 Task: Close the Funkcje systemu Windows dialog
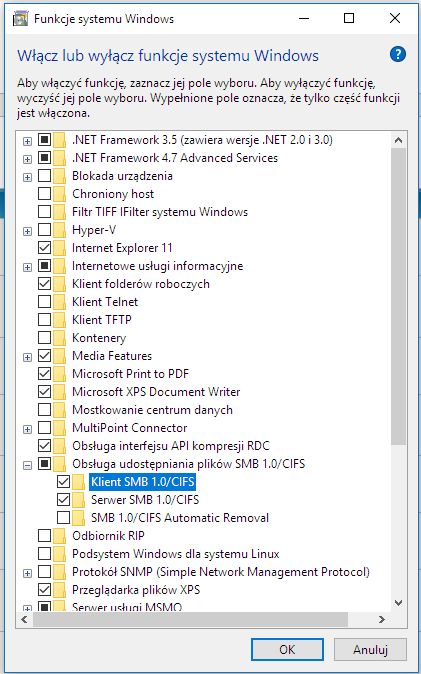click(395, 18)
